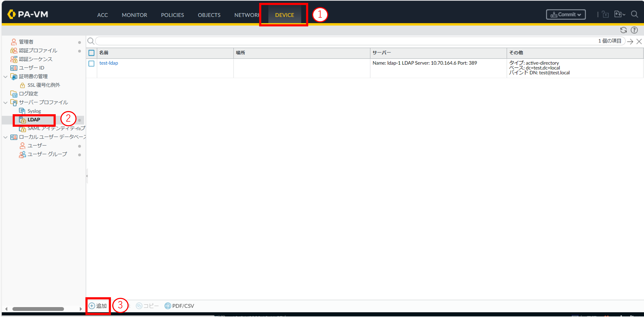Select the header select-all checkbox
The height and width of the screenshot is (317, 644).
click(x=91, y=53)
